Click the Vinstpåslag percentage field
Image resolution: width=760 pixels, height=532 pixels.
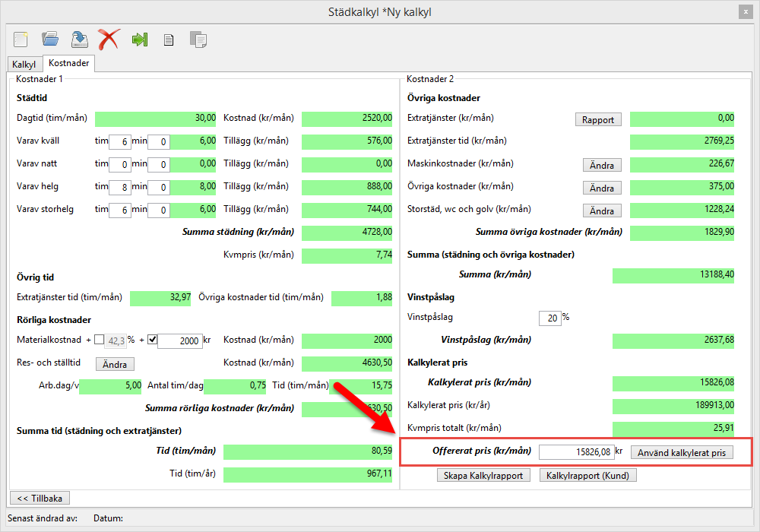coord(549,318)
